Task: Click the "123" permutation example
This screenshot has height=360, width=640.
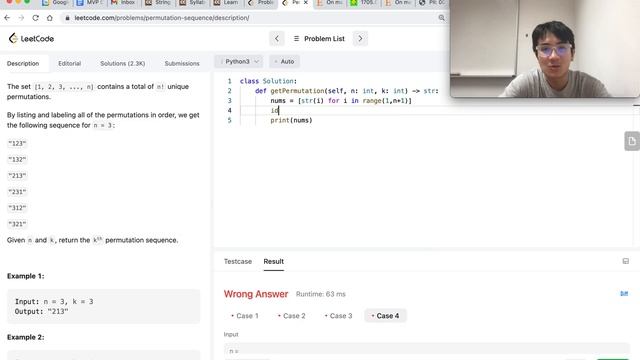Action: 17,143
